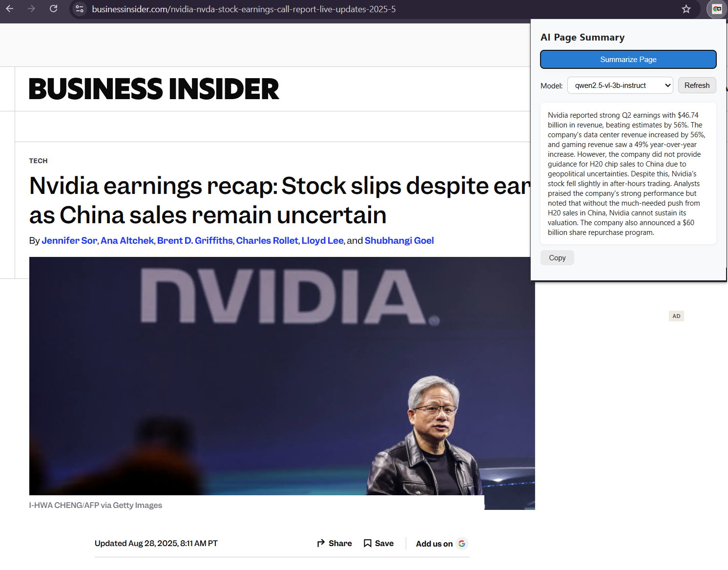This screenshot has width=728, height=570.
Task: Click the Nvidia article hero image
Action: [282, 383]
